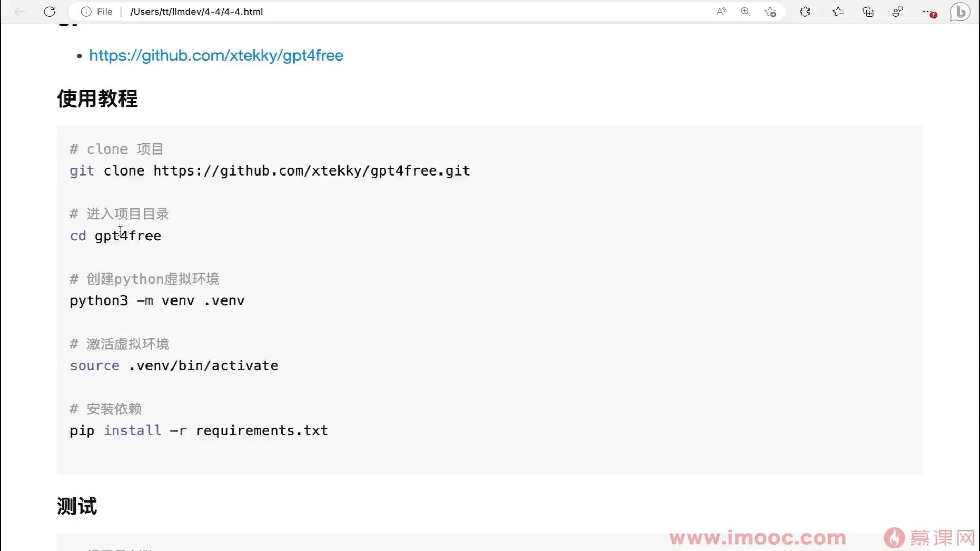Click the source .venv/bin/activate line

point(174,366)
